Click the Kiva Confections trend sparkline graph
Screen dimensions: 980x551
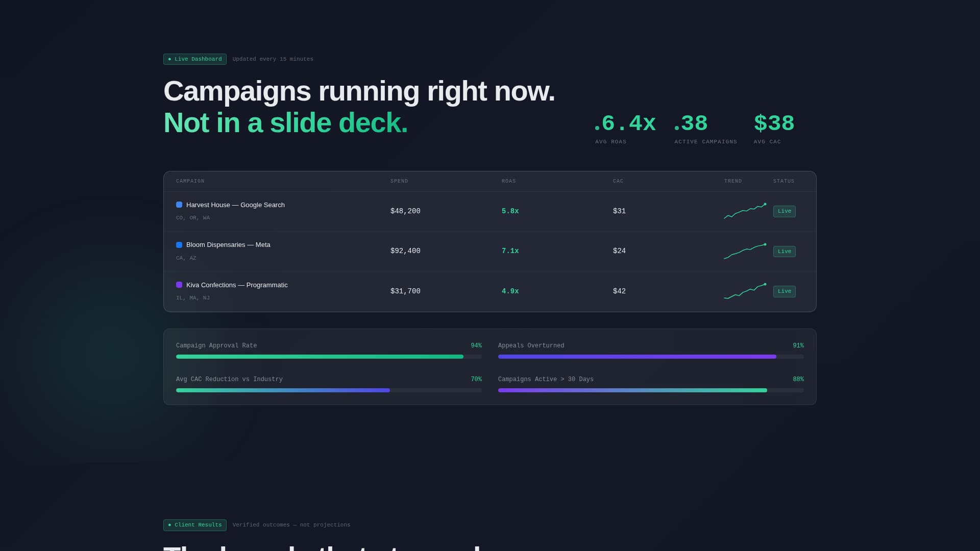(745, 291)
